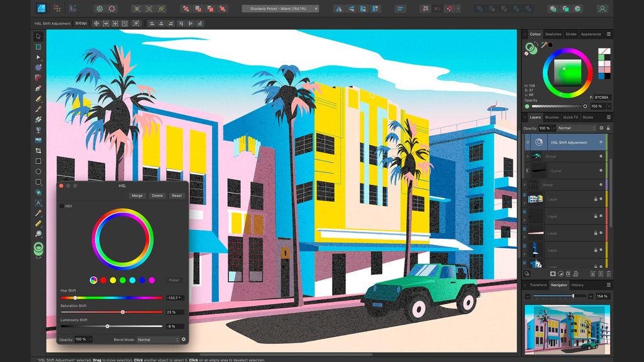Select the Rectangle shape tool
Screen dimensions: 644x362
(x=38, y=160)
